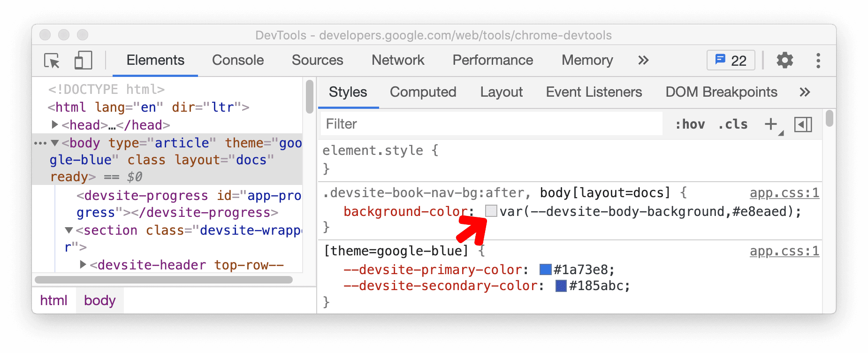Image resolution: width=868 pixels, height=353 pixels.
Task: Toggle the device toolbar emulation icon
Action: pyautogui.click(x=83, y=60)
